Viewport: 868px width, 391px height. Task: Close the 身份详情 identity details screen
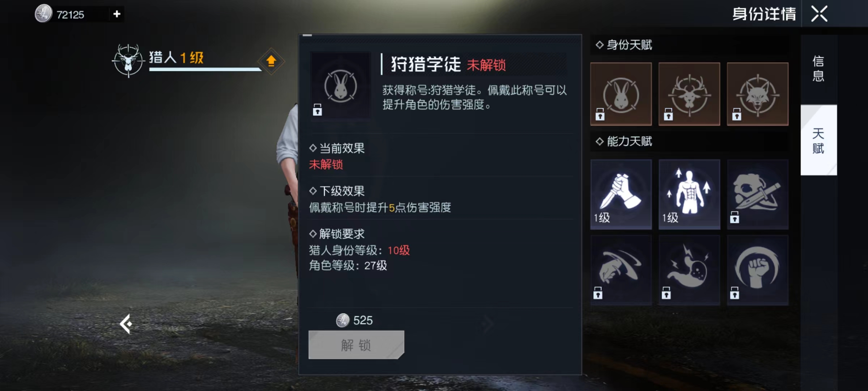[820, 14]
